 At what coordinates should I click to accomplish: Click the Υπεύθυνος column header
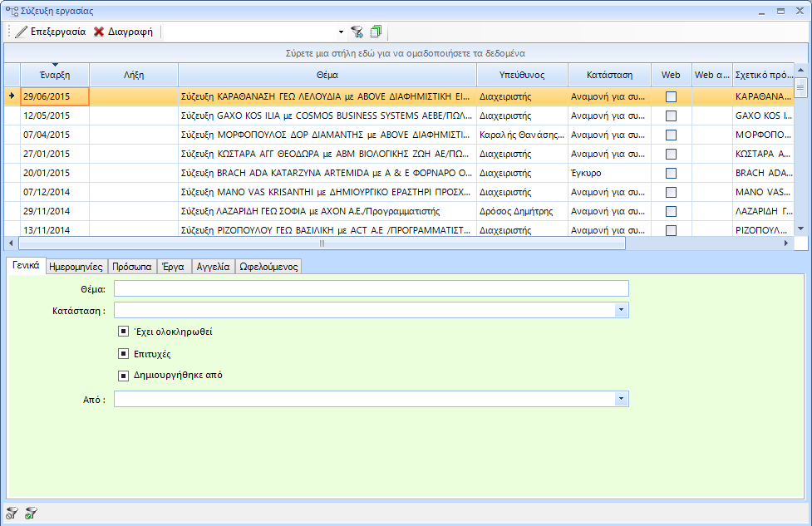click(x=522, y=75)
